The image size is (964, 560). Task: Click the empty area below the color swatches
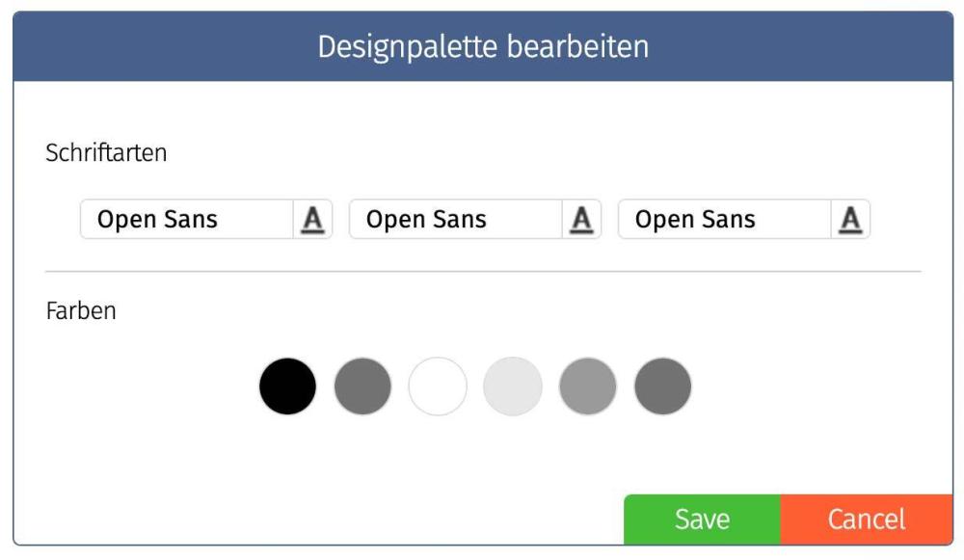(473, 455)
